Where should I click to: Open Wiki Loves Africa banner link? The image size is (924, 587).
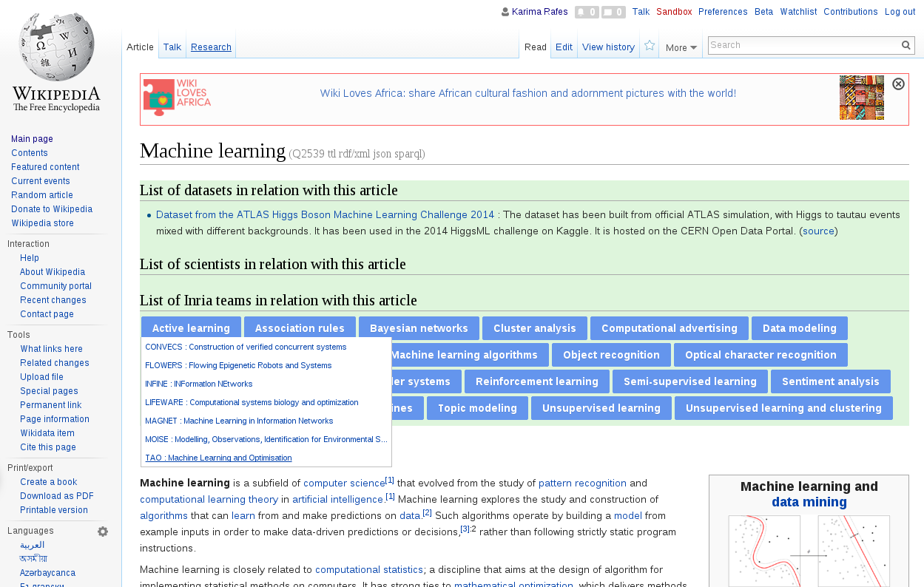(528, 93)
